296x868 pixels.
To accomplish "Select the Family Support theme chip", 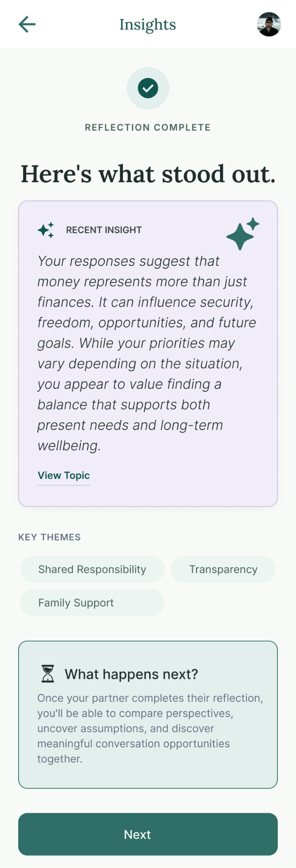I will [x=92, y=603].
